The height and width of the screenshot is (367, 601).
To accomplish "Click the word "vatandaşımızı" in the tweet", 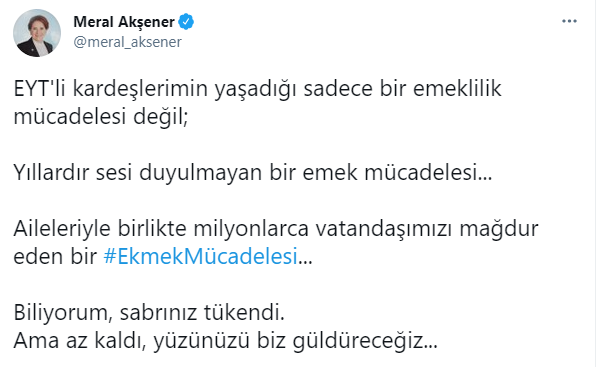I will click(384, 229).
